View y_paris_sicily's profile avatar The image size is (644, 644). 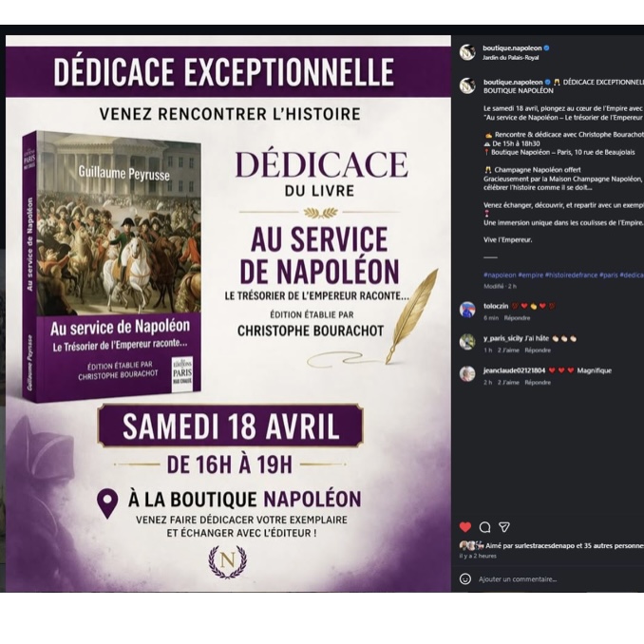coord(467,341)
